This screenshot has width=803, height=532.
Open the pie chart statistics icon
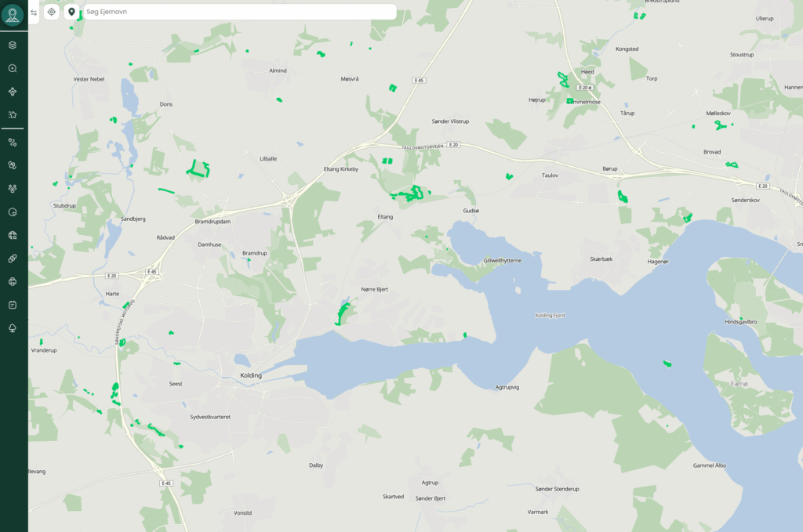pyautogui.click(x=13, y=212)
